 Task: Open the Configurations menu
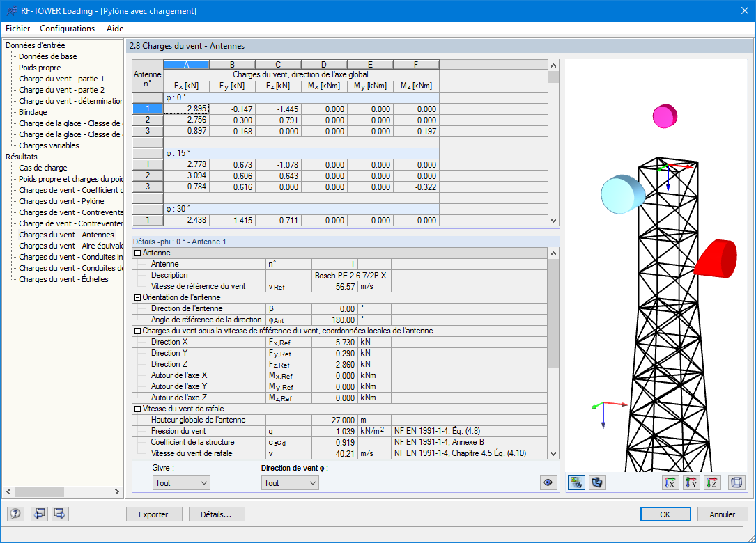click(67, 29)
